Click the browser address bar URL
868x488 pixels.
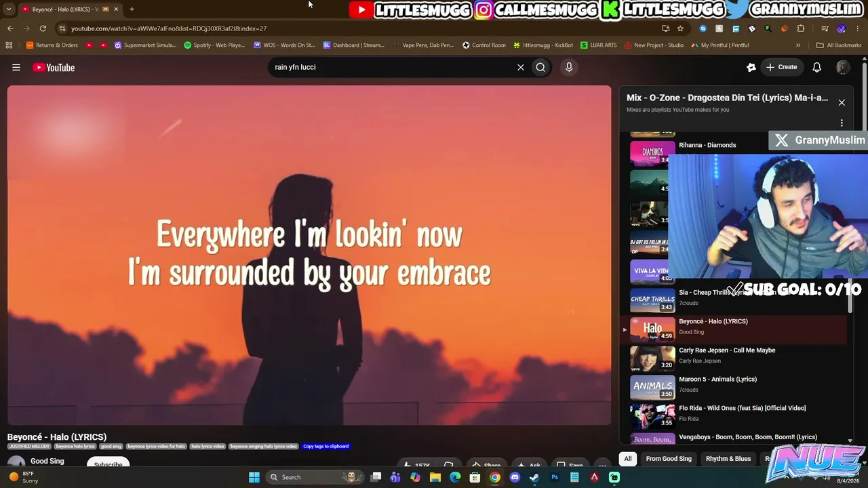(x=169, y=28)
